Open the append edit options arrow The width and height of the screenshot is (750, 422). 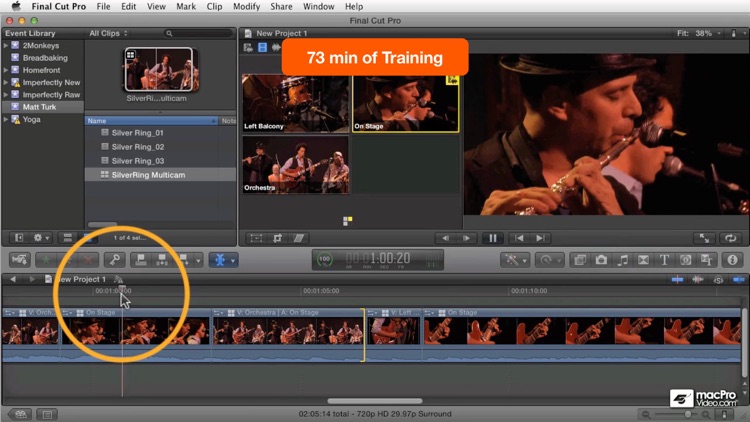[x=199, y=260]
